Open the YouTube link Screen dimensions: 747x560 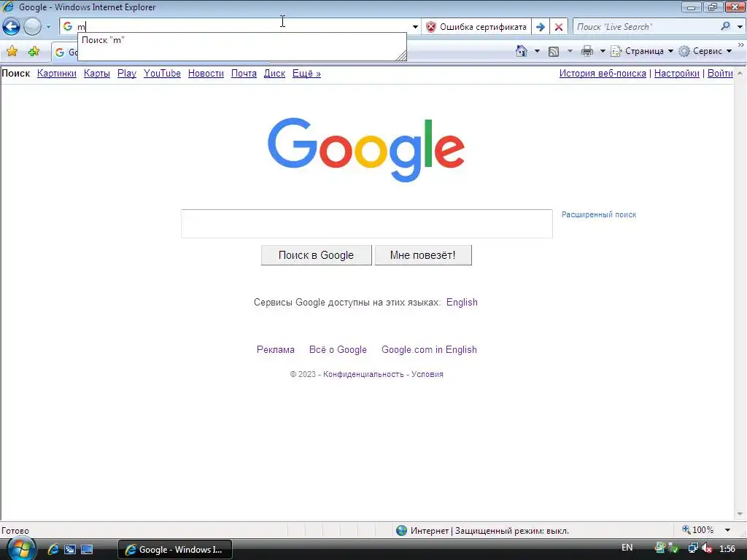click(162, 74)
